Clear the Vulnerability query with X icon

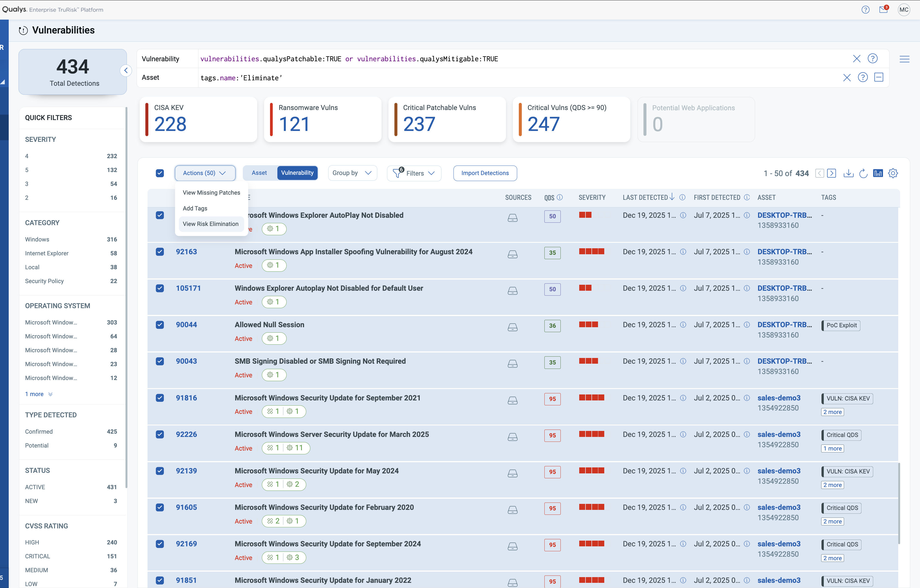pyautogui.click(x=857, y=59)
